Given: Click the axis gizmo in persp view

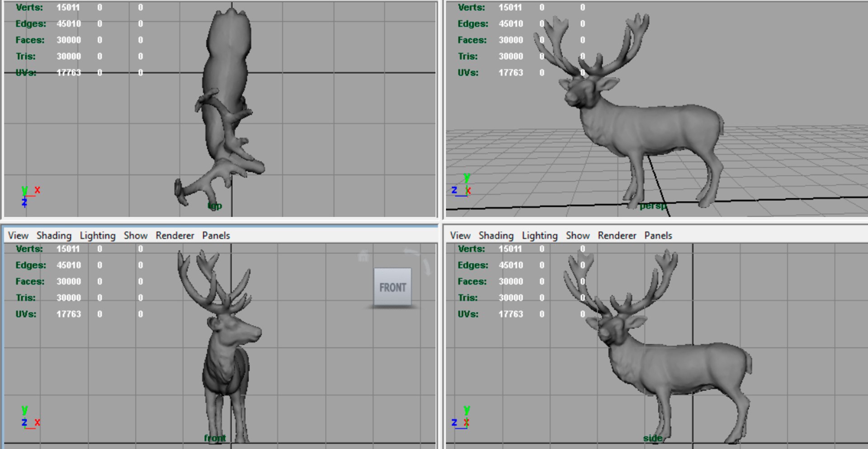Looking at the screenshot, I should point(462,185).
